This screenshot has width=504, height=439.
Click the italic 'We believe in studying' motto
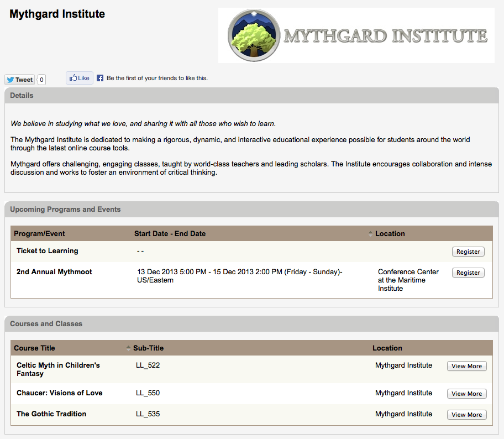point(143,123)
